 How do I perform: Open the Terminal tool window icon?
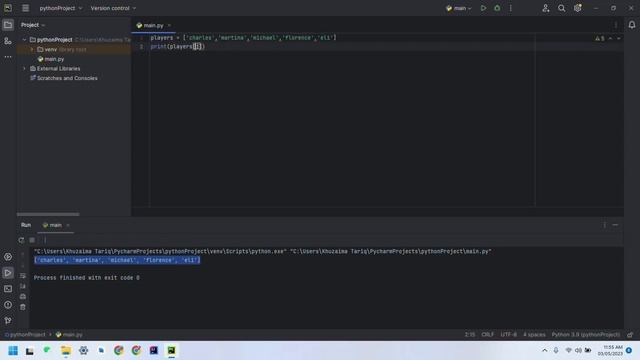coord(8,289)
